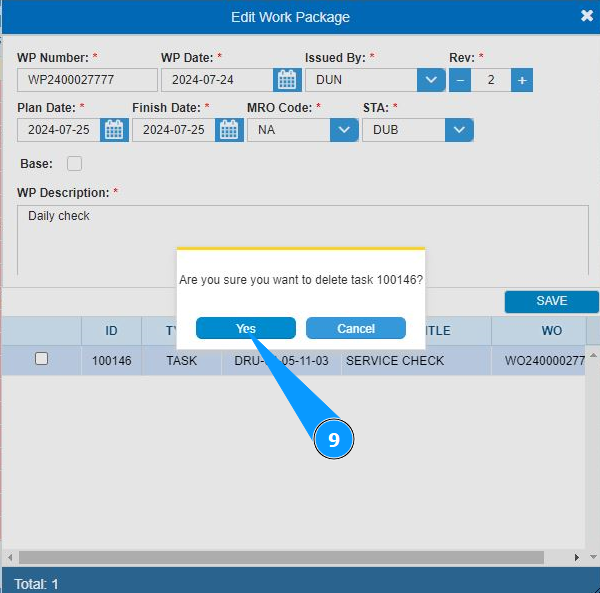The width and height of the screenshot is (600, 593).
Task: Click the WP Date input field
Action: pyautogui.click(x=217, y=80)
